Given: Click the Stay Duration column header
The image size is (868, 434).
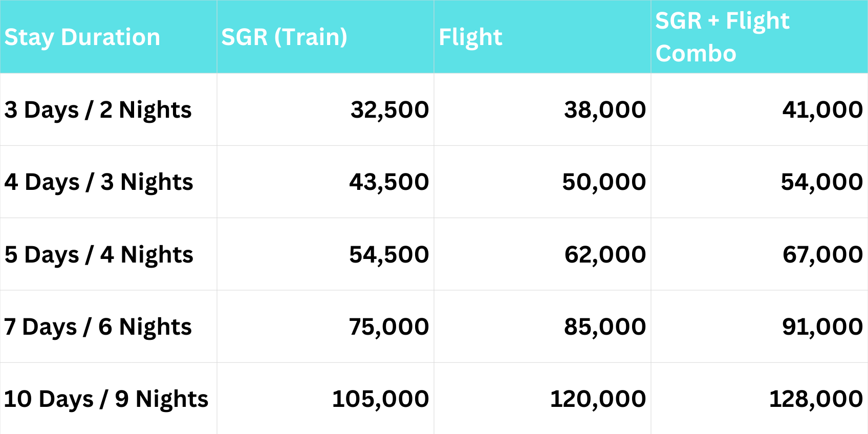Looking at the screenshot, I should (x=82, y=37).
